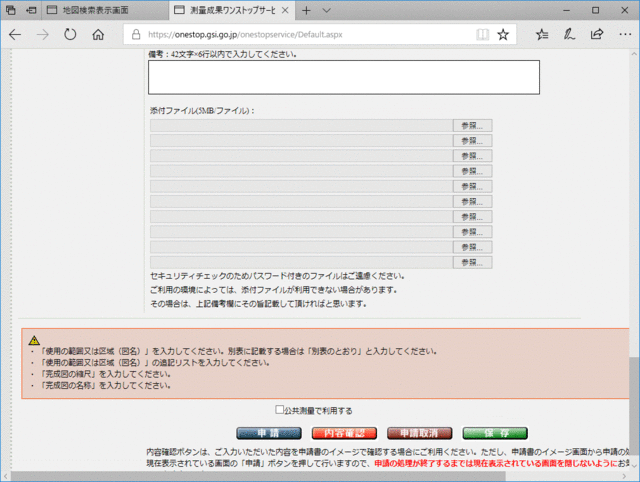Click the Share page icon
Screen dimensions: 640x482
[x=597, y=35]
